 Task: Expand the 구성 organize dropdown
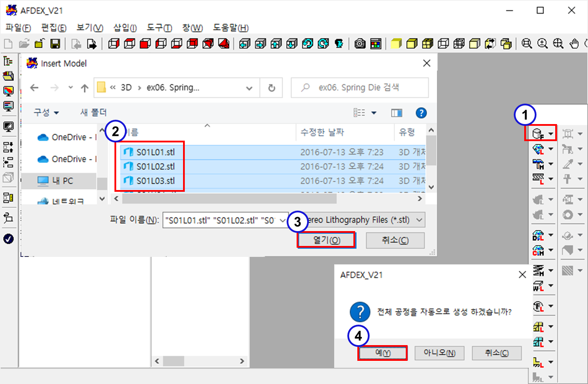pos(47,113)
